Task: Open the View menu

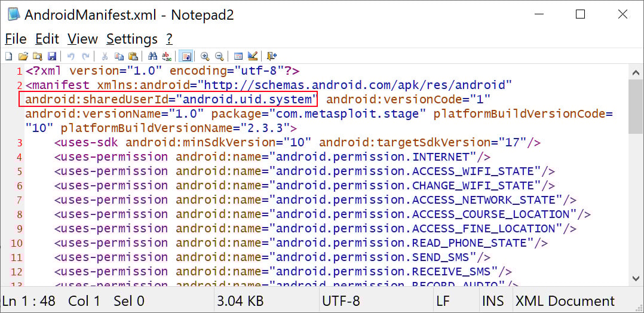Action: [x=82, y=39]
